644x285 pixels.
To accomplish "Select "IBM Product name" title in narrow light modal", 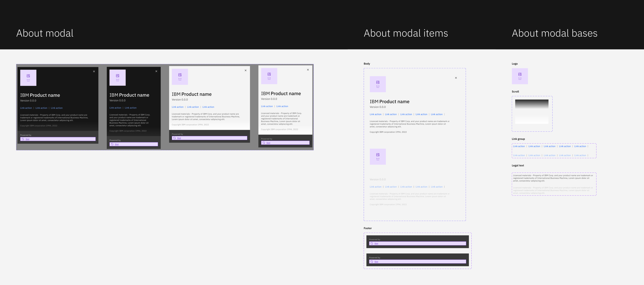I will coord(281,94).
